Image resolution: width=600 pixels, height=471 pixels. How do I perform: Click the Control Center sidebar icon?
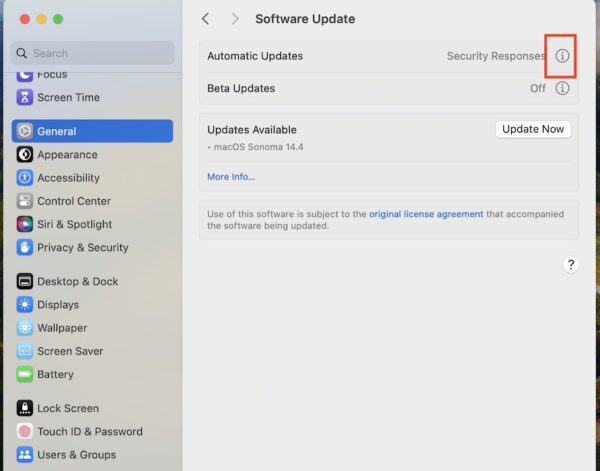pos(25,201)
